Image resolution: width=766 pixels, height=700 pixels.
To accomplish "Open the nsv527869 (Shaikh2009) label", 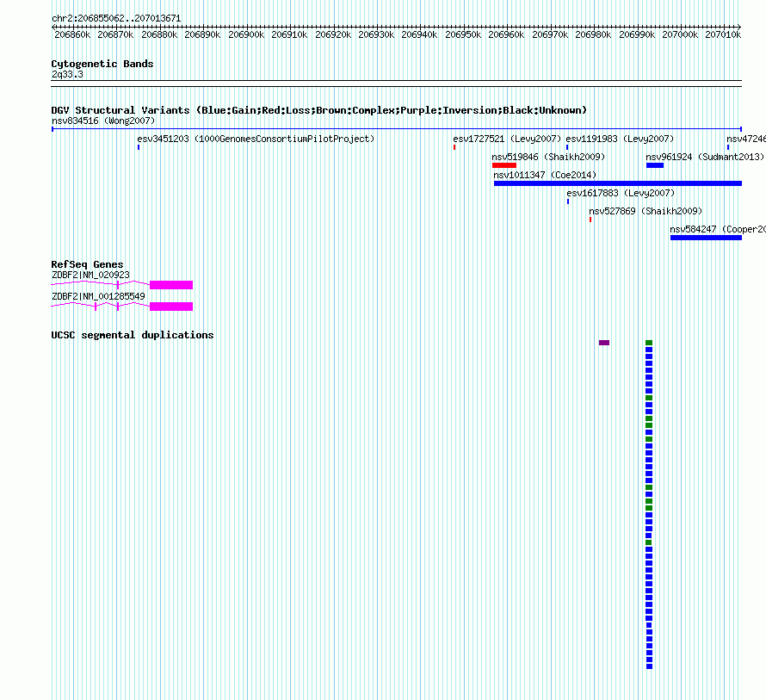I will [x=646, y=211].
